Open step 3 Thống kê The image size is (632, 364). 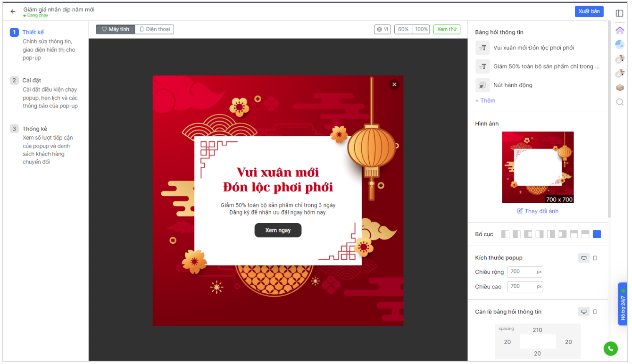pyautogui.click(x=34, y=129)
